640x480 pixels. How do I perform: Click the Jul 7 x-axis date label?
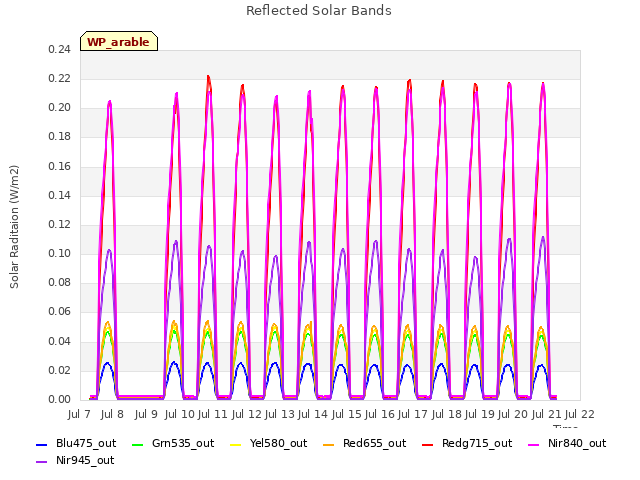(79, 414)
